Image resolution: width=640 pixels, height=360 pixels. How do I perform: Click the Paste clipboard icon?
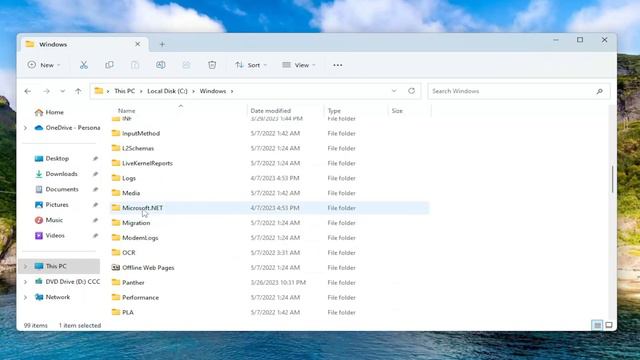click(x=135, y=65)
